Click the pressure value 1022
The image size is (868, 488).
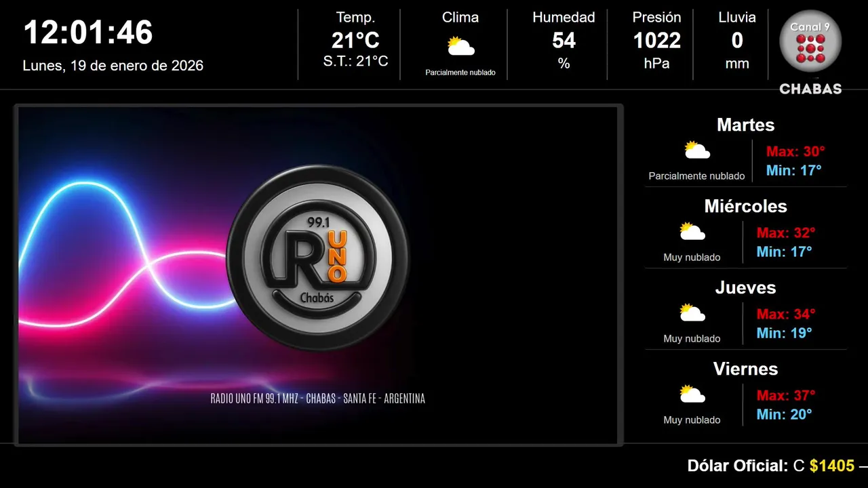tap(656, 41)
